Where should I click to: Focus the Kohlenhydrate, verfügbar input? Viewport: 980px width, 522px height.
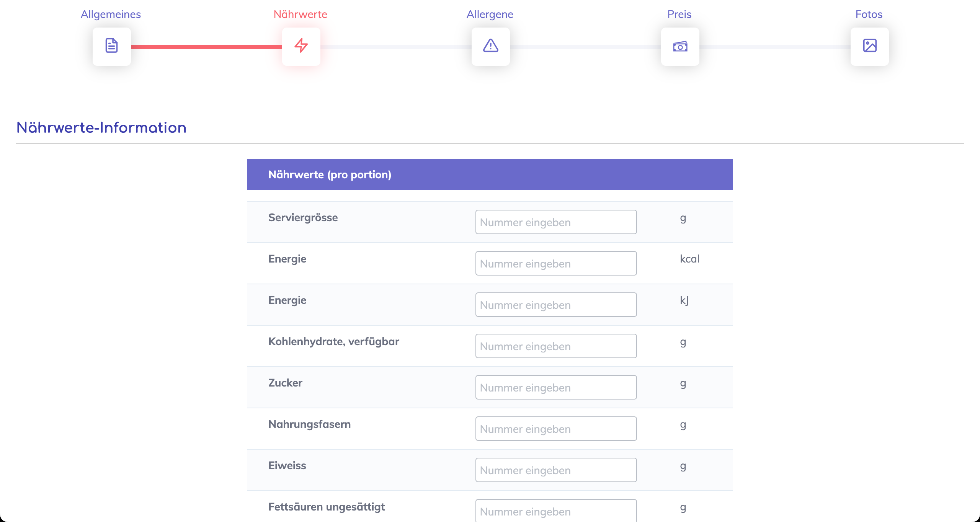tap(556, 346)
